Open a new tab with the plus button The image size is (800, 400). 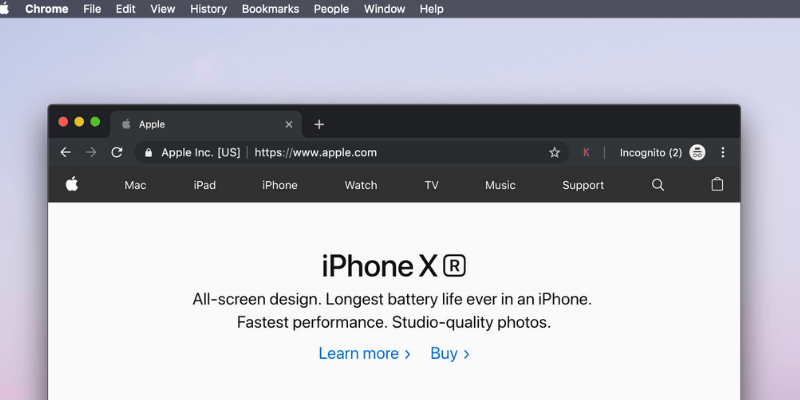tap(319, 124)
